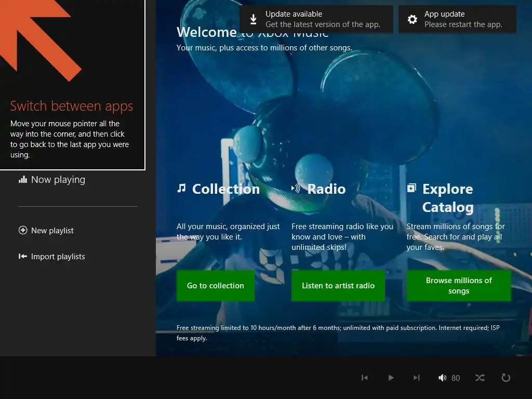The width and height of the screenshot is (532, 399).
Task: Click the Import playlists arrow icon
Action: [x=23, y=257]
